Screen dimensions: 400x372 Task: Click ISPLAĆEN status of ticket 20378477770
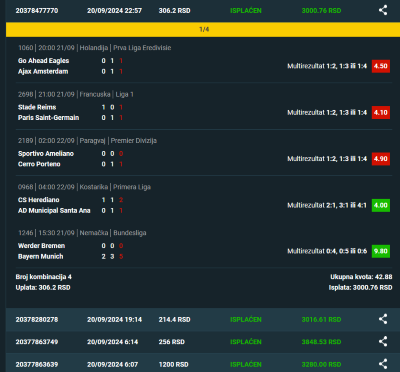246,11
